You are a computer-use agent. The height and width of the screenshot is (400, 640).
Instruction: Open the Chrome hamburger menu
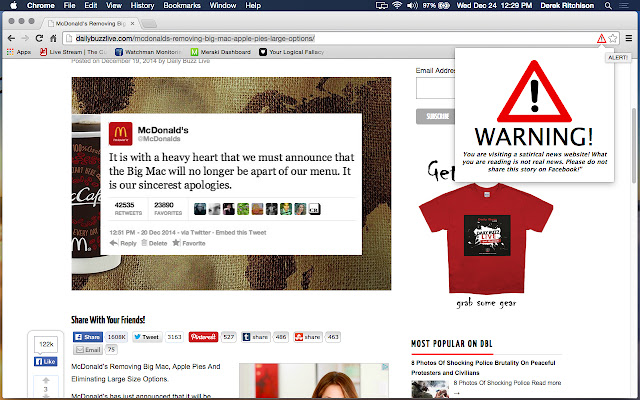tap(629, 38)
